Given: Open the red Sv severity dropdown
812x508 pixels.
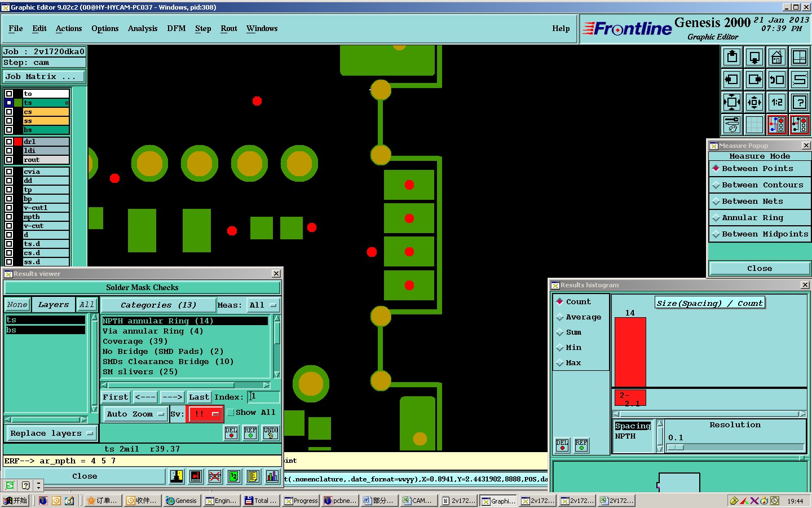Looking at the screenshot, I should pos(205,414).
